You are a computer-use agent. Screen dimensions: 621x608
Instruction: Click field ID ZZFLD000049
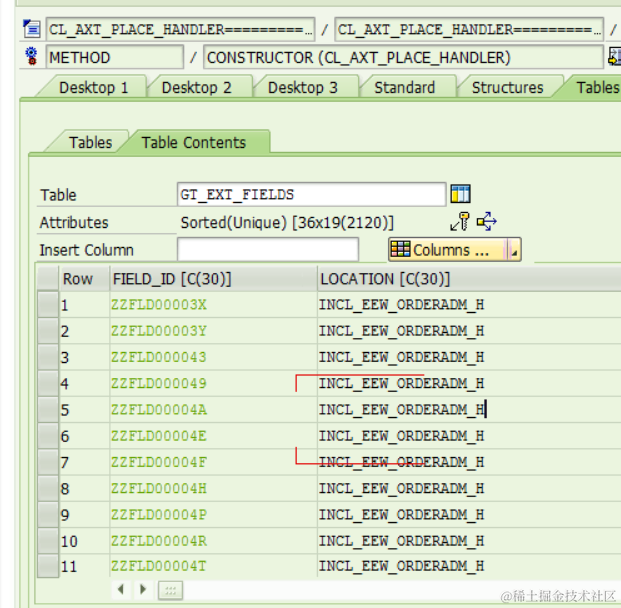(158, 383)
